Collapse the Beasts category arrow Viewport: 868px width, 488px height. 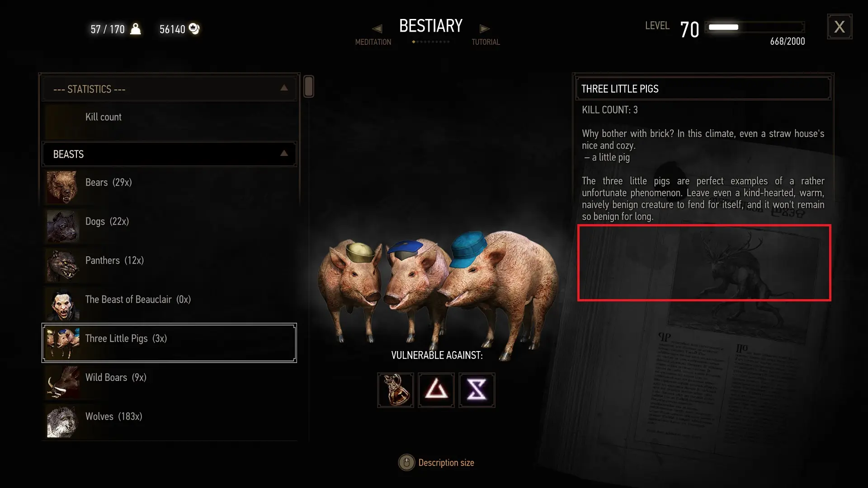coord(284,154)
